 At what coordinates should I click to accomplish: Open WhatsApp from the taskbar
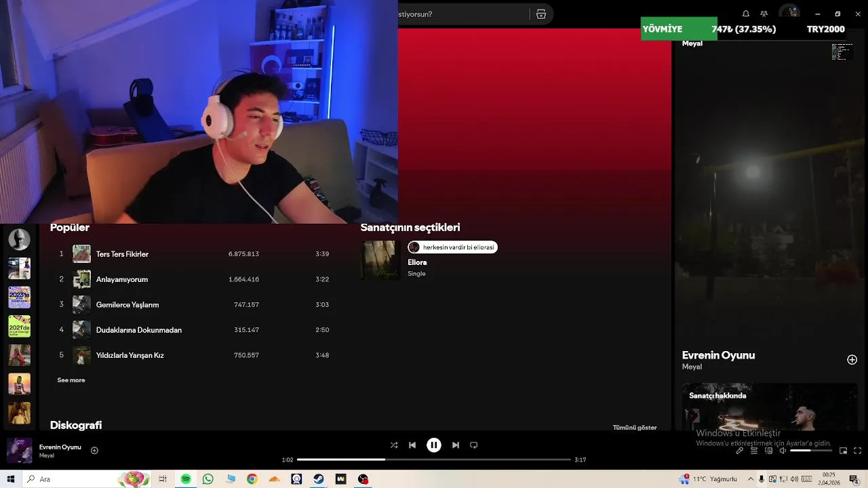[x=208, y=479]
